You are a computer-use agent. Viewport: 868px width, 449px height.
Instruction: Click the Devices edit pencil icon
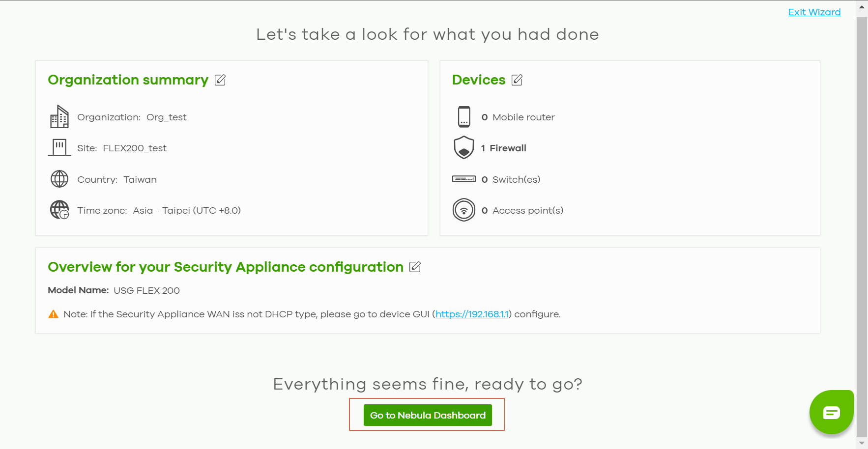517,80
